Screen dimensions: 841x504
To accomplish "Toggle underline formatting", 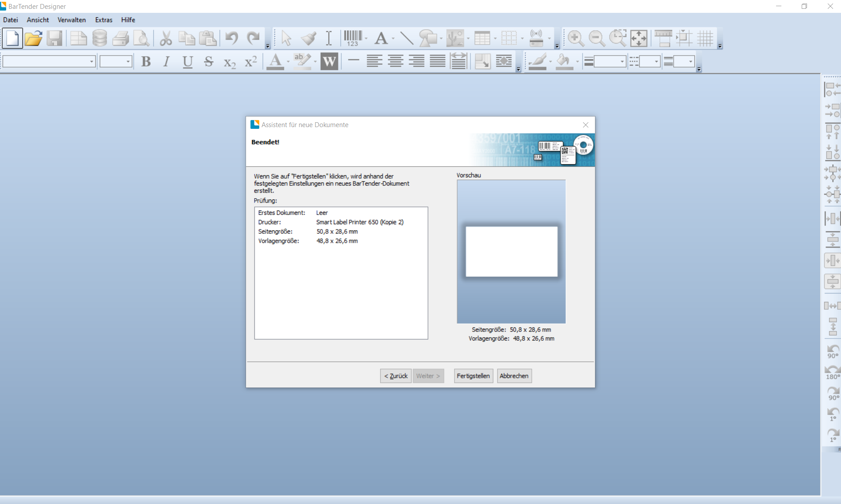I will [x=187, y=62].
